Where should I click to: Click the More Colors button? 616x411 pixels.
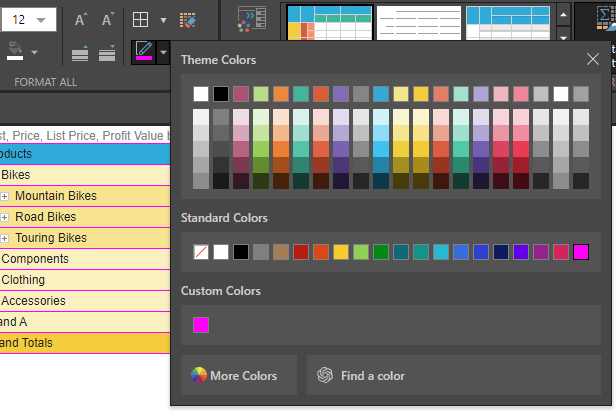pos(238,376)
